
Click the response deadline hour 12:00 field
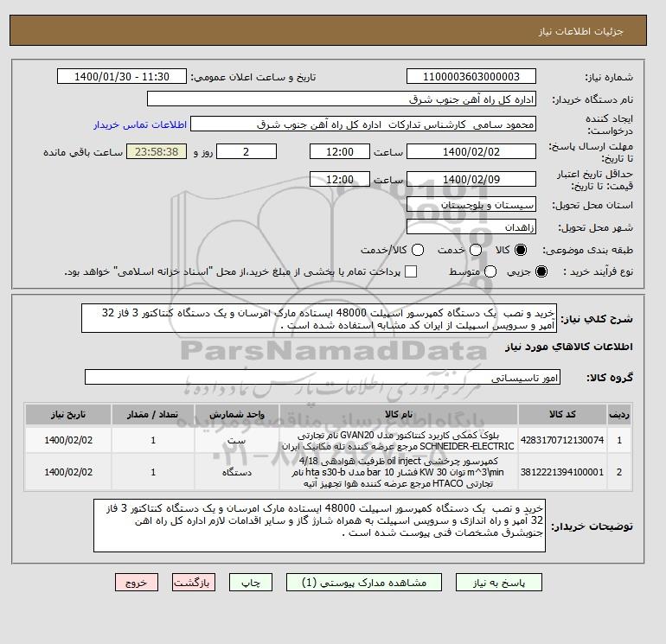340,151
